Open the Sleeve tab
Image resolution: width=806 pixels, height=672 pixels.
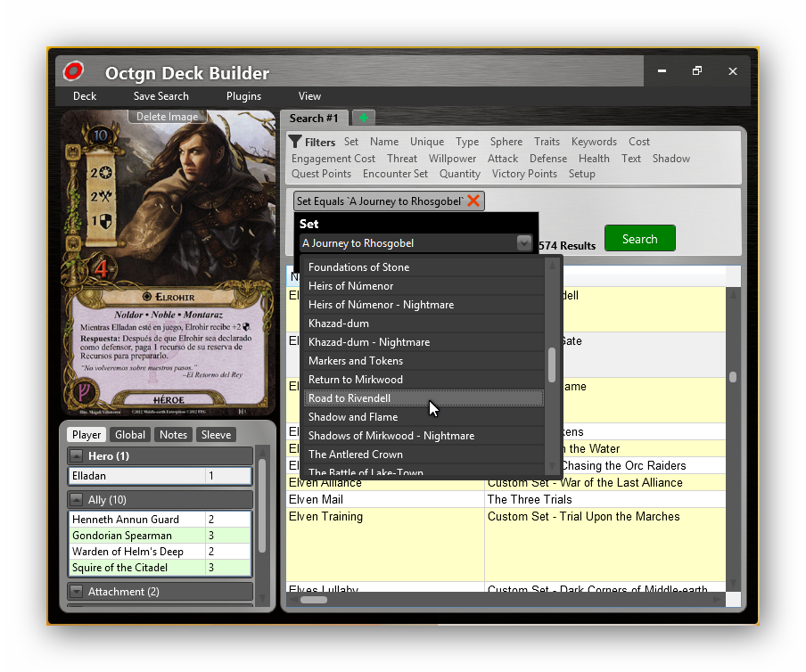[216, 435]
